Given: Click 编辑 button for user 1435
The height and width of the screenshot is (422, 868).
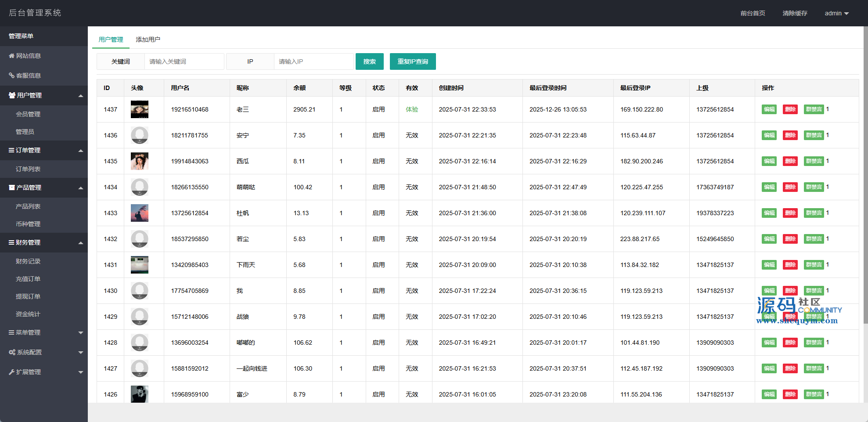Looking at the screenshot, I should (769, 161).
